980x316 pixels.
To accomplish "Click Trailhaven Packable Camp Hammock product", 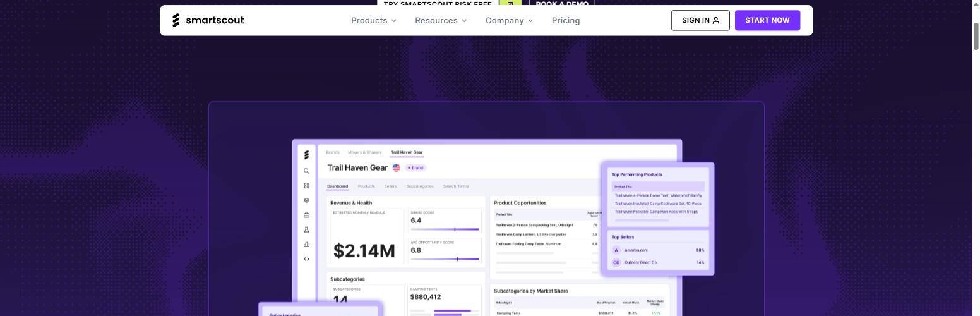I will coord(657,212).
